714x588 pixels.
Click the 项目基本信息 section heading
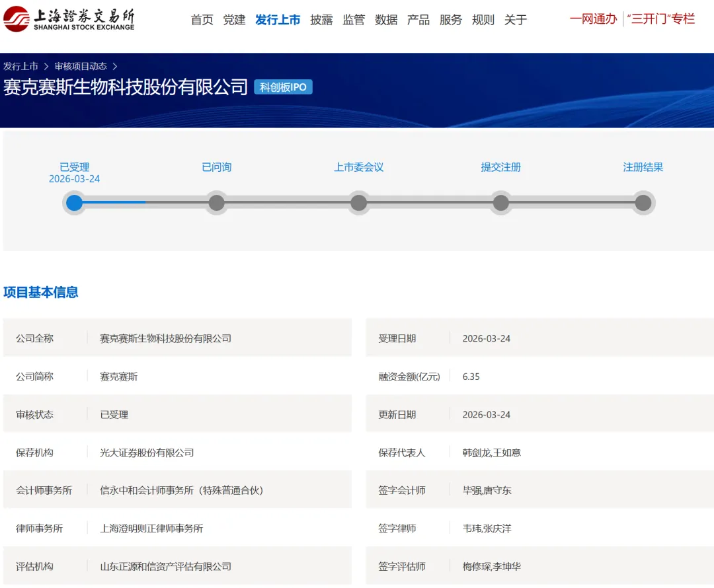[40, 292]
